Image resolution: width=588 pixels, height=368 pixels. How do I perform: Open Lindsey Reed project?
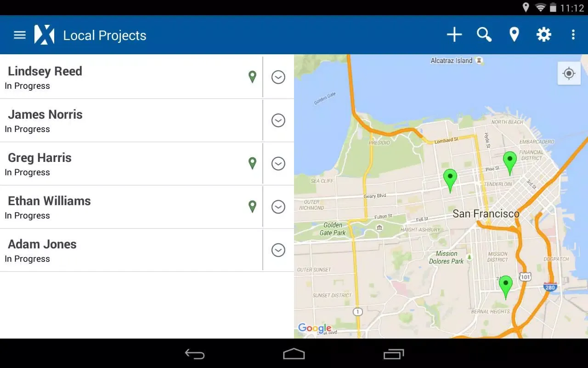click(131, 77)
